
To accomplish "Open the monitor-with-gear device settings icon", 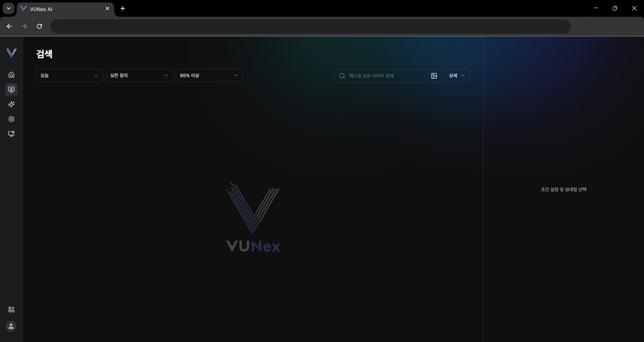I will [11, 134].
